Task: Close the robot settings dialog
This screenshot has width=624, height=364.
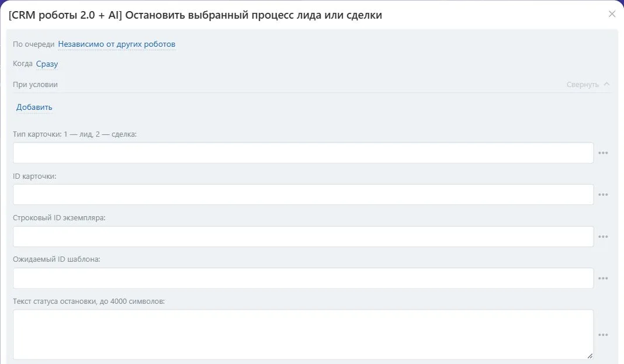Action: click(x=612, y=15)
